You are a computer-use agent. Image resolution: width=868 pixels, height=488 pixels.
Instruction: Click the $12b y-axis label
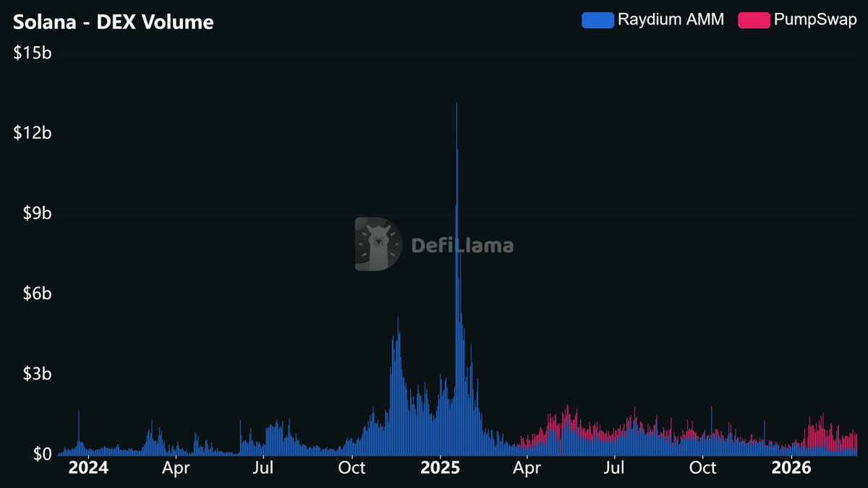[x=32, y=134]
